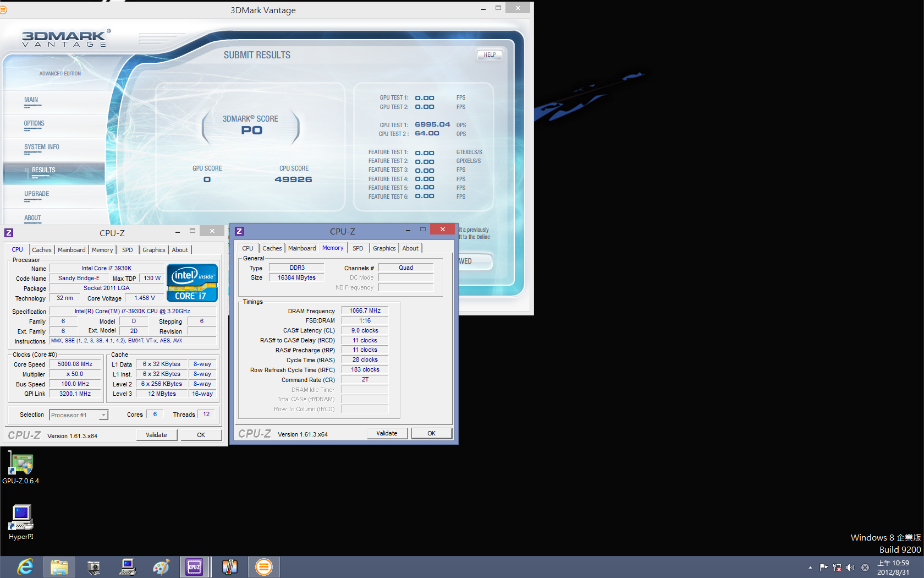Click the Multiplier x 50.0 value
This screenshot has width=924, height=578.
[75, 374]
